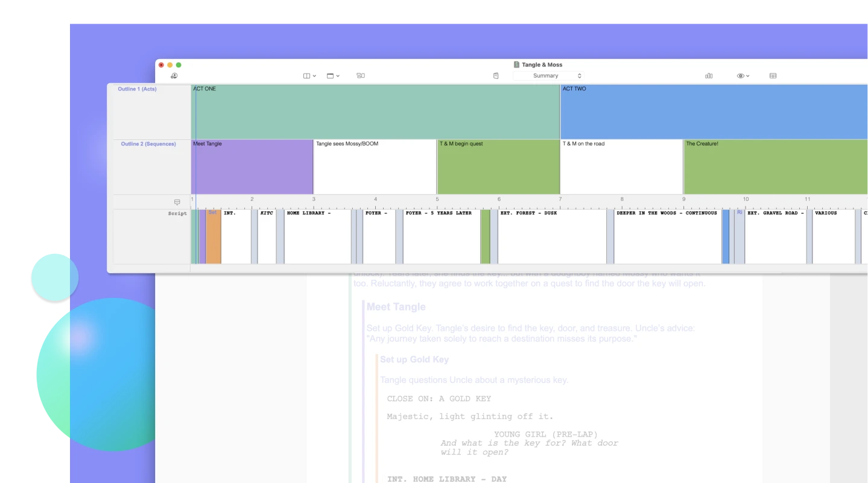The image size is (868, 483).
Task: Open the window panel layout icon
Action: coord(330,76)
